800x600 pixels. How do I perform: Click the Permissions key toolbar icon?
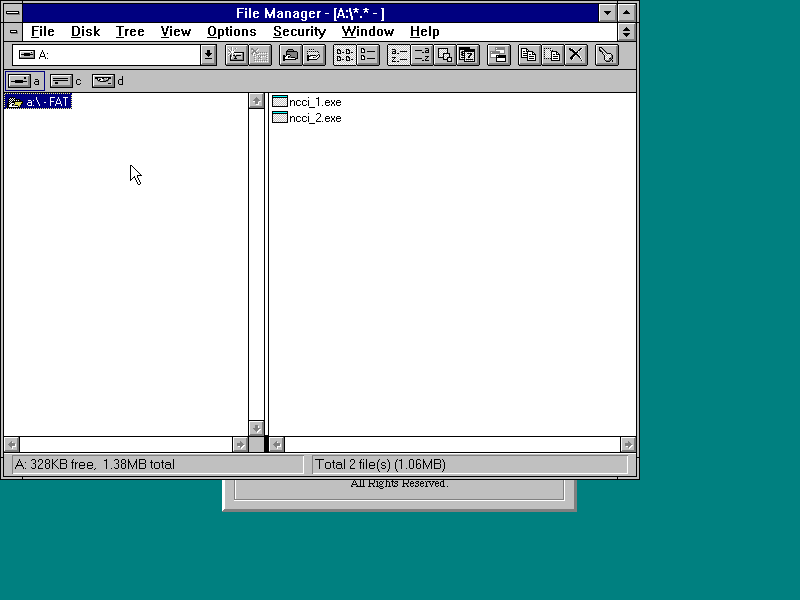pos(607,55)
